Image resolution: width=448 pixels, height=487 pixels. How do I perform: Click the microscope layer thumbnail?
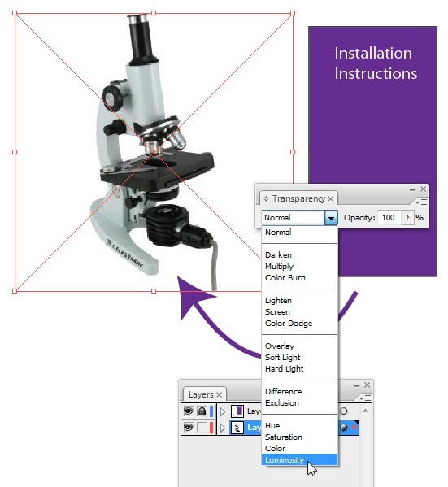(237, 428)
